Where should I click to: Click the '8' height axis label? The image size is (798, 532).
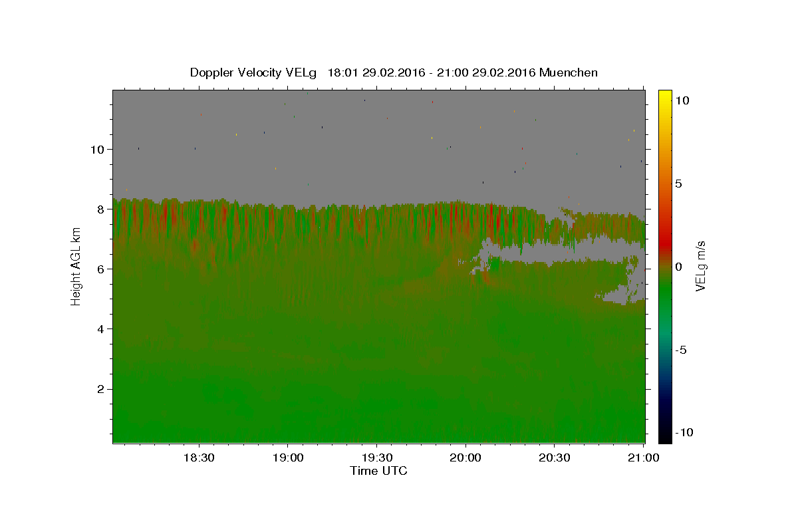pos(101,209)
